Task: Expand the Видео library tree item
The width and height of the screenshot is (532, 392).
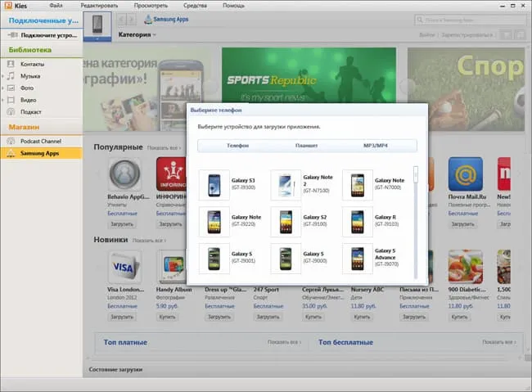Action: point(2,100)
